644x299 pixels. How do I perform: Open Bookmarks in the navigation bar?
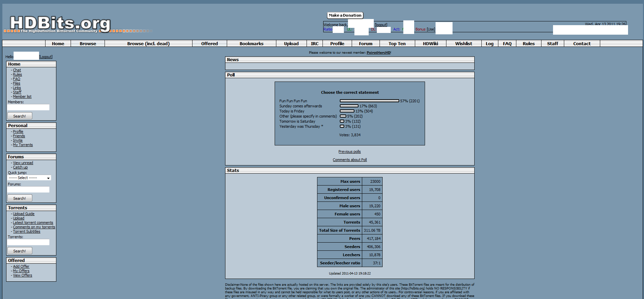pyautogui.click(x=252, y=43)
